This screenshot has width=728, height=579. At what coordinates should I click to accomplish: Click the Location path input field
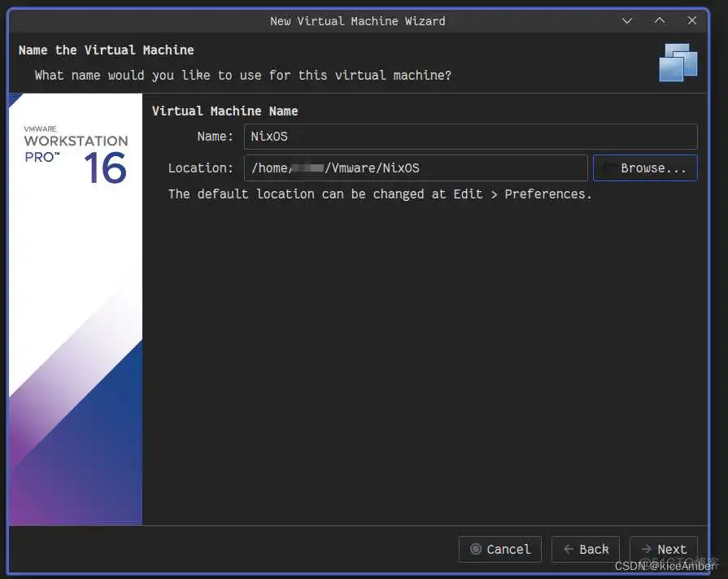[x=416, y=168]
